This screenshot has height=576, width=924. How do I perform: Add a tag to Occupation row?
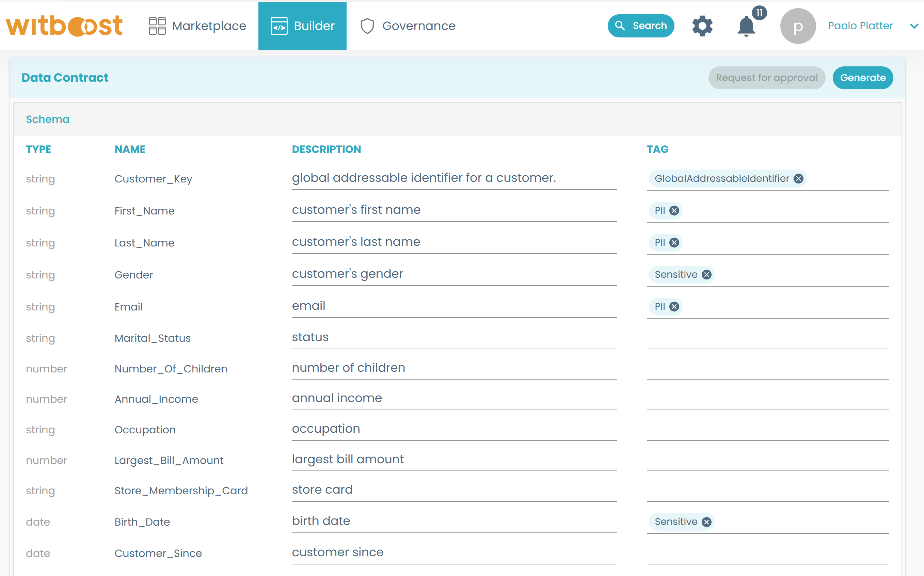tap(768, 430)
